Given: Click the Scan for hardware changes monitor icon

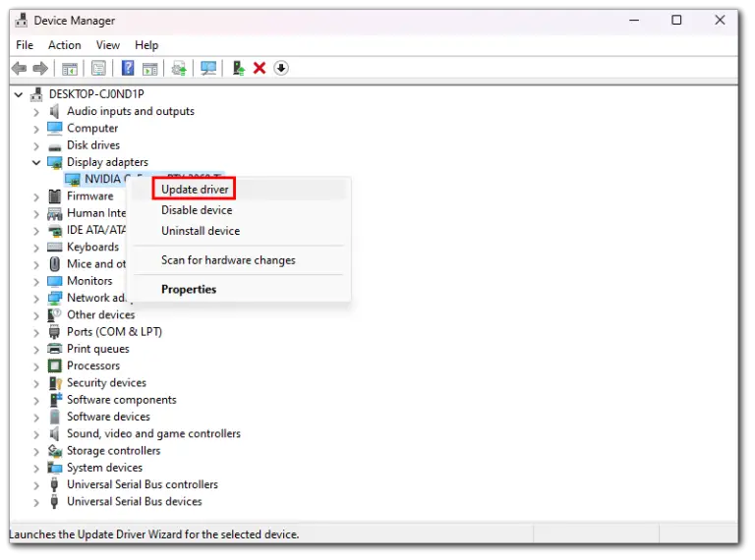Looking at the screenshot, I should pos(208,68).
